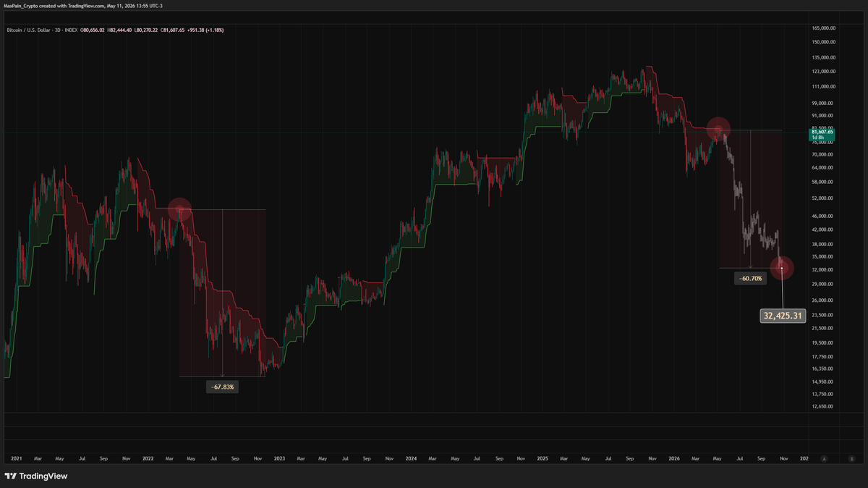
Task: Click the 2026 label on the time axis
Action: 674,458
